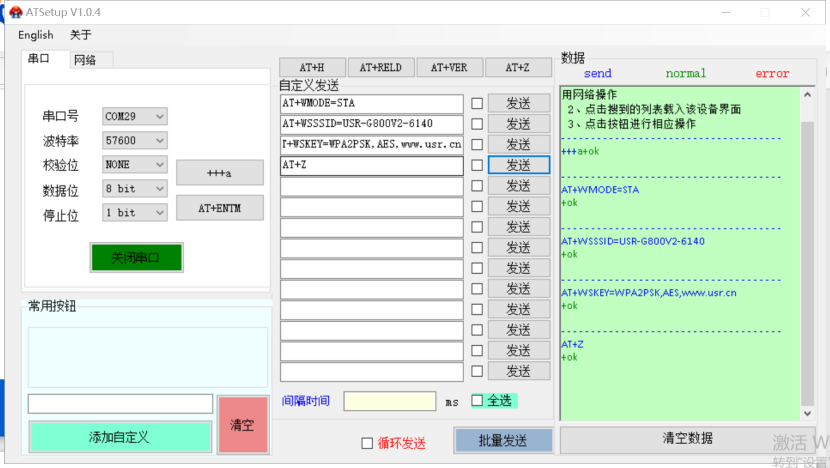Image resolution: width=830 pixels, height=468 pixels.
Task: Open the NONE parity dropdown
Action: tap(135, 165)
